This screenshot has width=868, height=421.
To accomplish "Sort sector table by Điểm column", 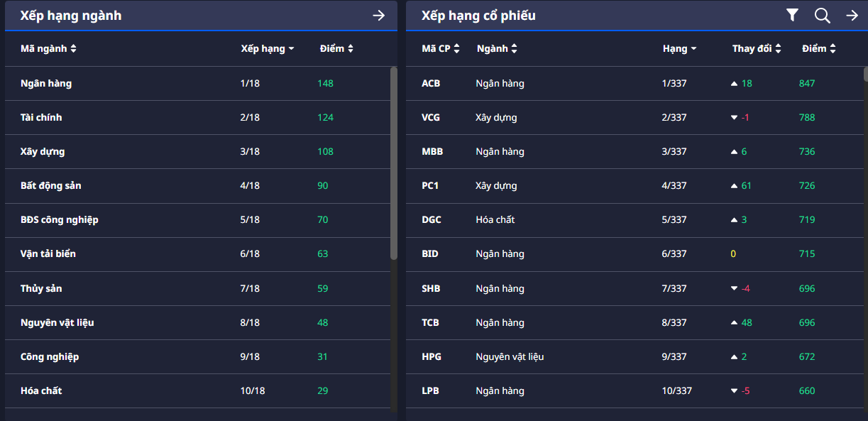I will (x=336, y=49).
